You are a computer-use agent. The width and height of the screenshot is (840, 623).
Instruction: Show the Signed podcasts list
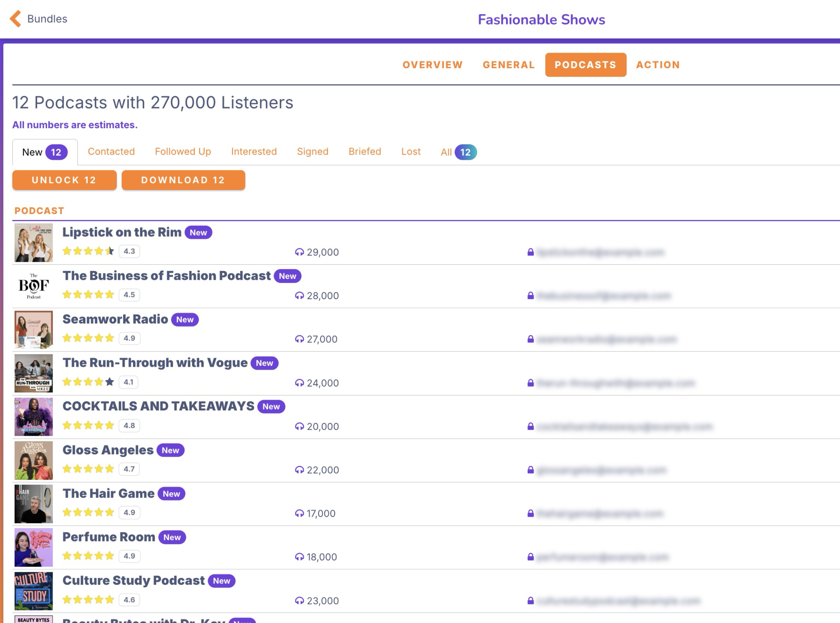point(312,152)
